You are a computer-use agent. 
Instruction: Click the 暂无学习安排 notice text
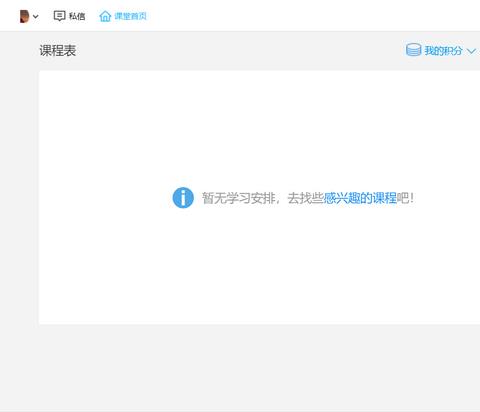[239, 198]
